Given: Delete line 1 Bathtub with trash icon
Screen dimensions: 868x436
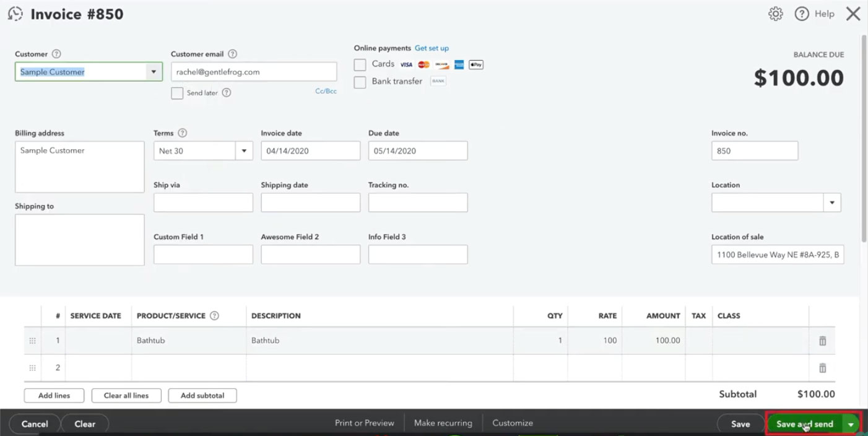Looking at the screenshot, I should tap(822, 341).
